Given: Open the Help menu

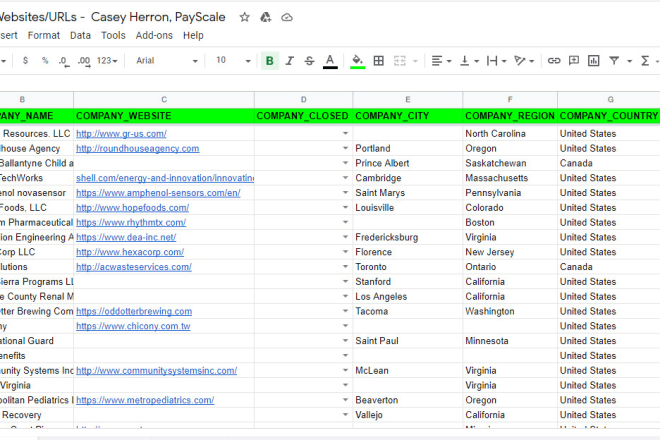Looking at the screenshot, I should point(193,35).
